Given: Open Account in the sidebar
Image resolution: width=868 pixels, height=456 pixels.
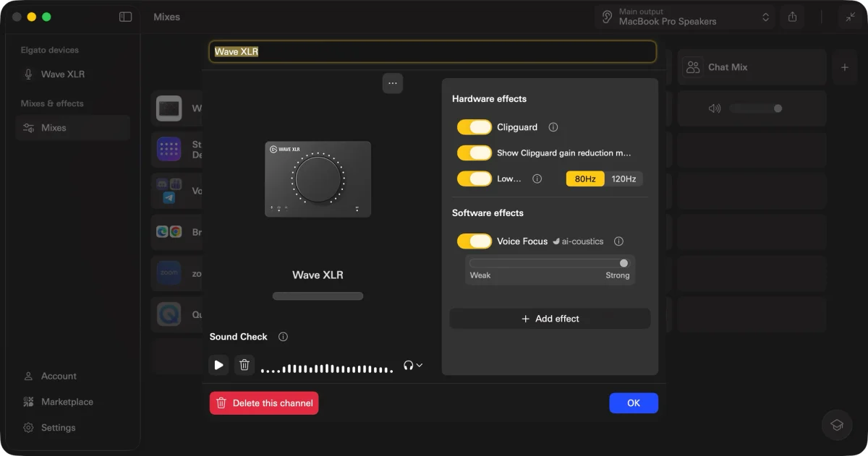Looking at the screenshot, I should (x=72, y=377).
